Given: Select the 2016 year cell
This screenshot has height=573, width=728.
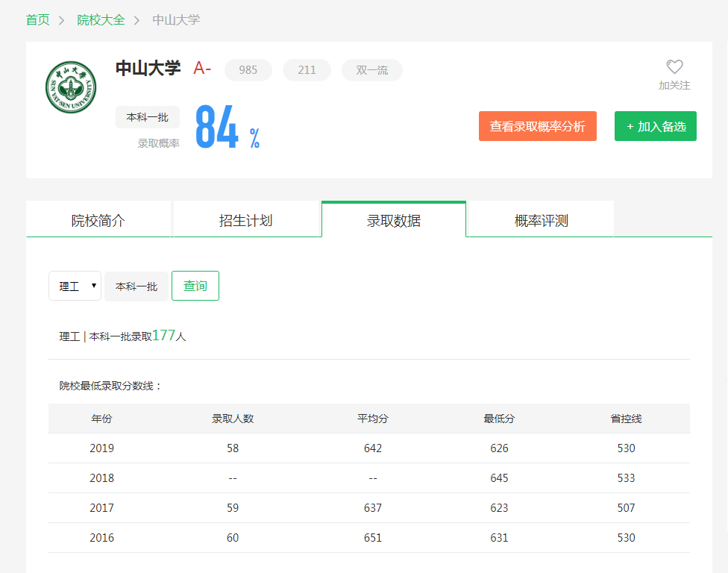Looking at the screenshot, I should (x=101, y=537).
